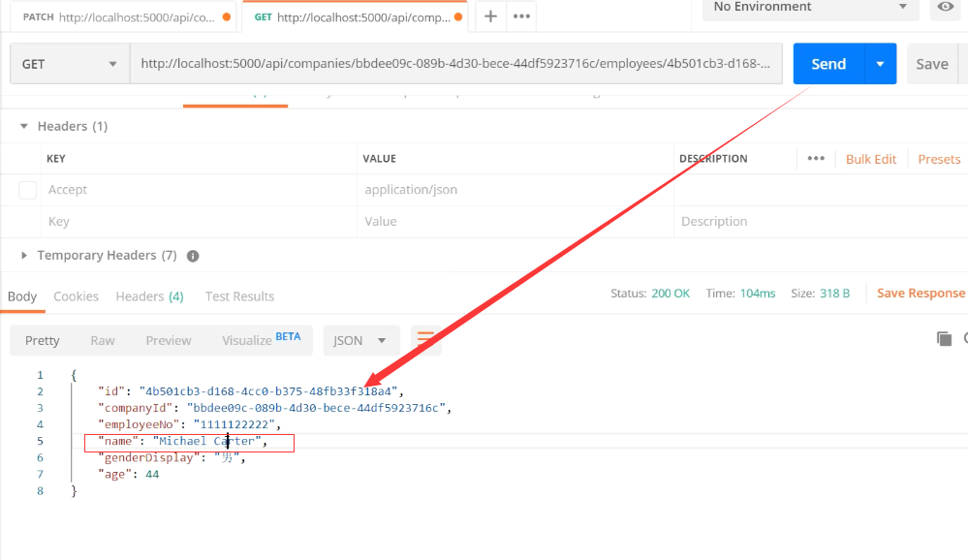Click the Size 318 B value
Viewport: 968px width, 560px height.
[x=834, y=294]
